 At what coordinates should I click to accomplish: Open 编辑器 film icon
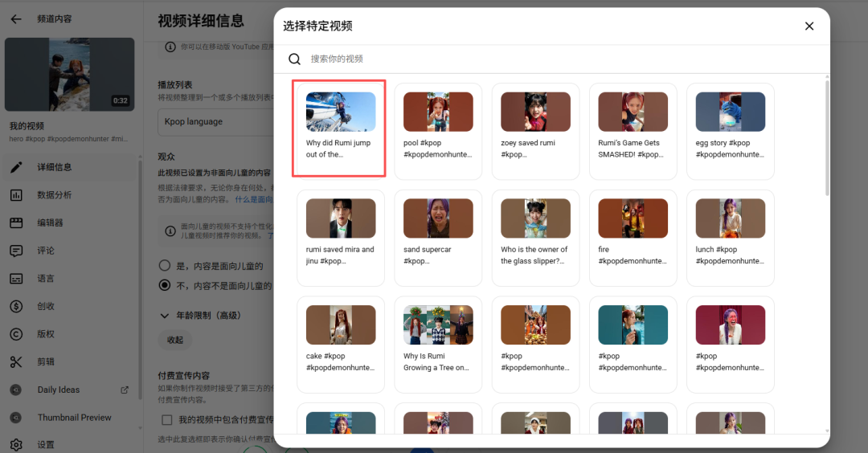[16, 222]
